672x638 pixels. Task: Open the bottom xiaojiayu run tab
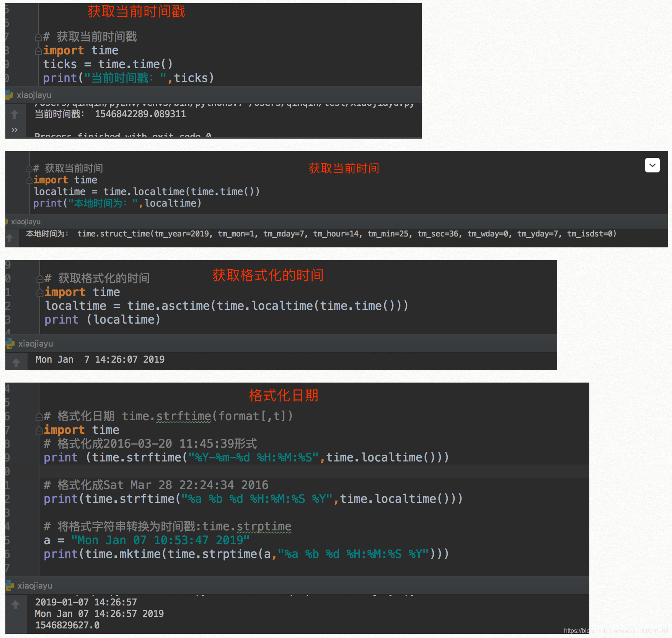point(35,586)
